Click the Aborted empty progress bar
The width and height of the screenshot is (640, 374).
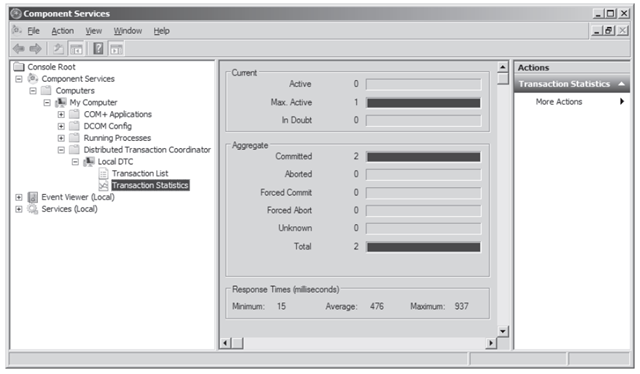[423, 175]
